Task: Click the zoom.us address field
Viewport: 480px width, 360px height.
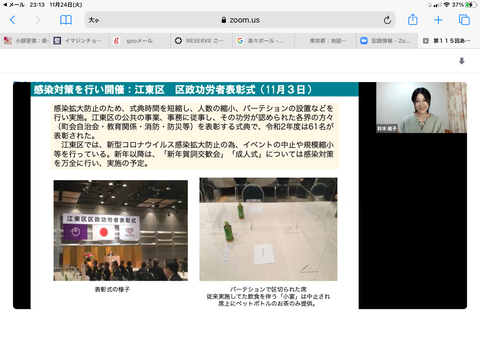Action: pos(240,20)
